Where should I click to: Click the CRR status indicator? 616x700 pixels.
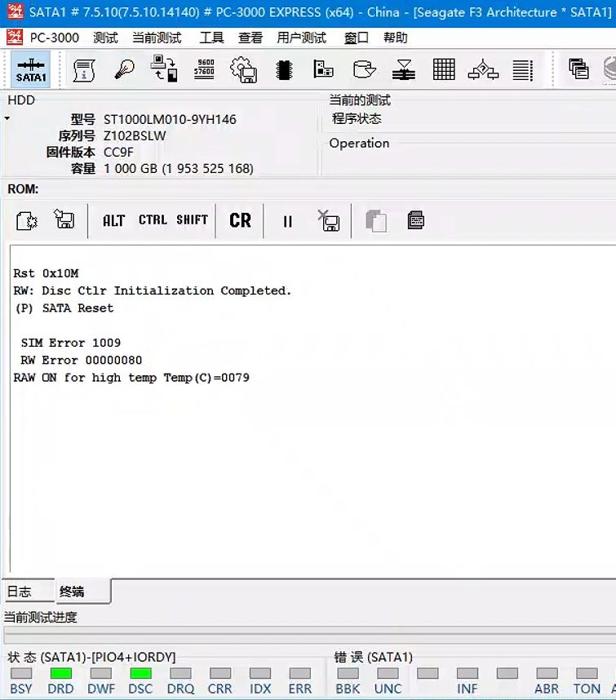coord(220,673)
